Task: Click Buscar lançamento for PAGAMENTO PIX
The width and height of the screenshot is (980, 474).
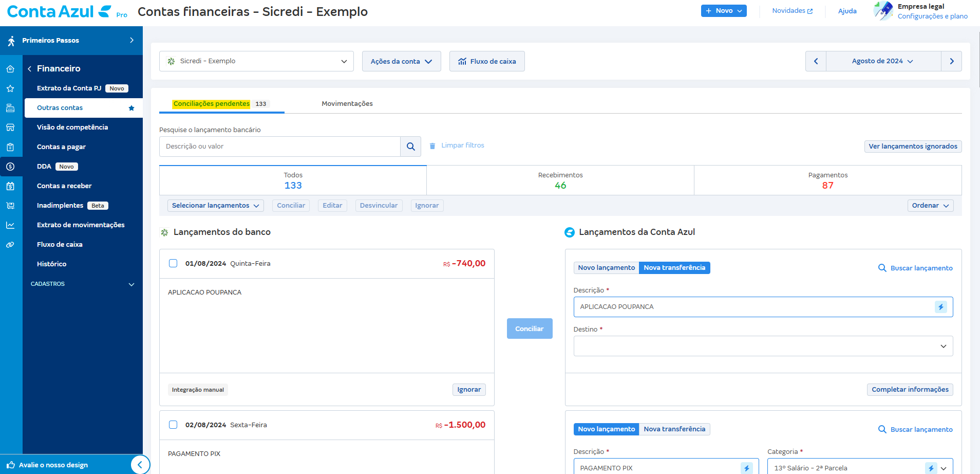Action: click(x=915, y=429)
